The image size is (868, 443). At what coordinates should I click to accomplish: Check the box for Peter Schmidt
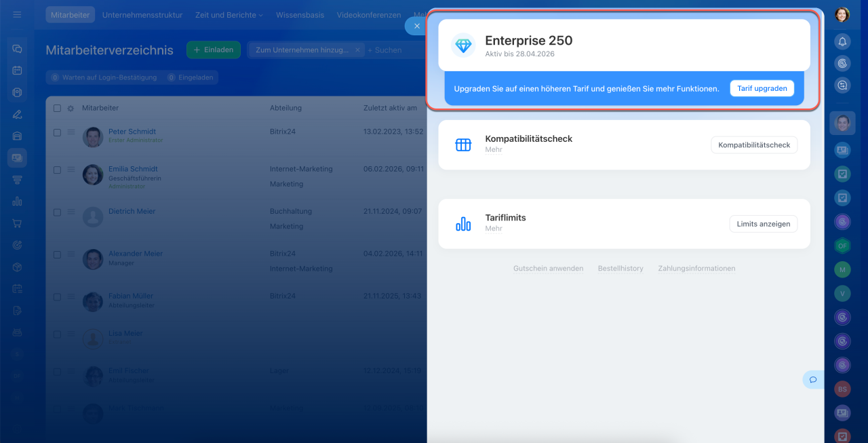57,132
